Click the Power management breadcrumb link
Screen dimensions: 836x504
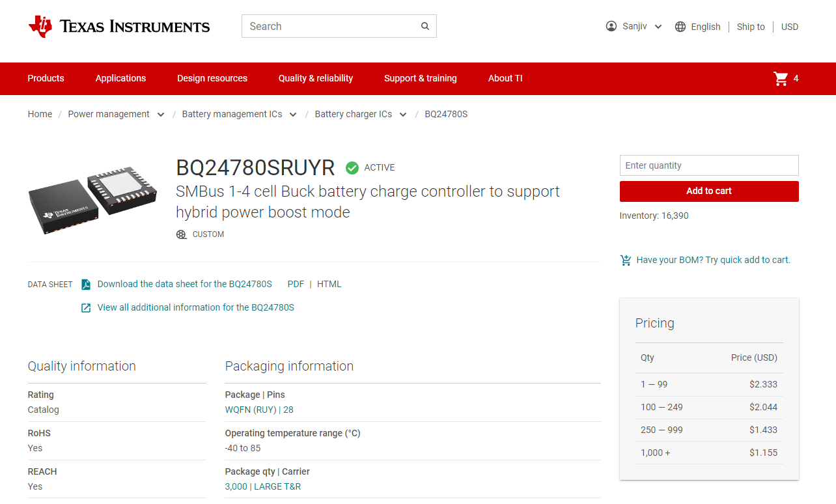point(109,114)
